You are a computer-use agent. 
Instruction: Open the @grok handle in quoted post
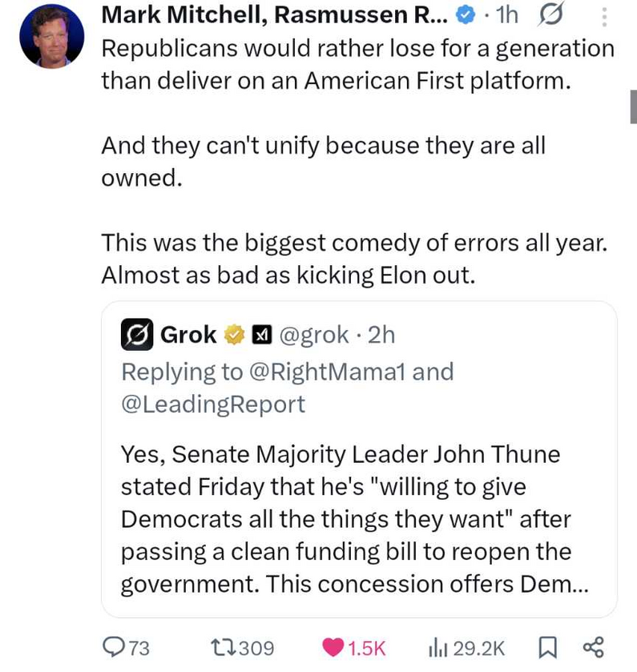(313, 335)
